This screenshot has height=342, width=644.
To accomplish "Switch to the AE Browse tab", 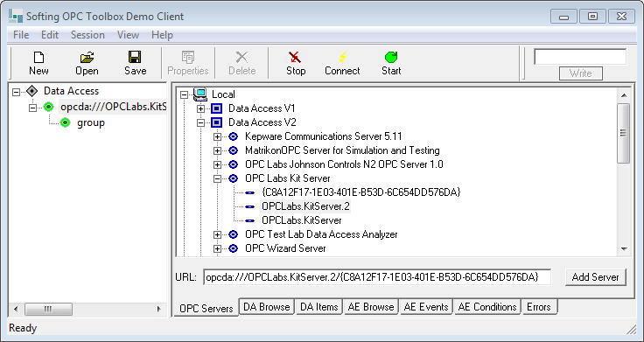I will (371, 307).
